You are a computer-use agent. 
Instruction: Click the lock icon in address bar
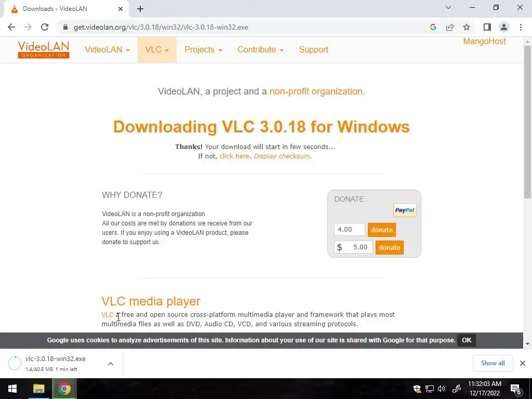tap(65, 27)
